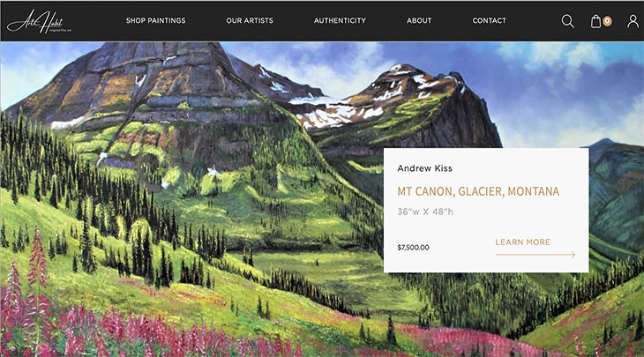Open Mt Canon, Glacier, Montana title link
Viewport: 644px width, 357px height.
pos(478,191)
